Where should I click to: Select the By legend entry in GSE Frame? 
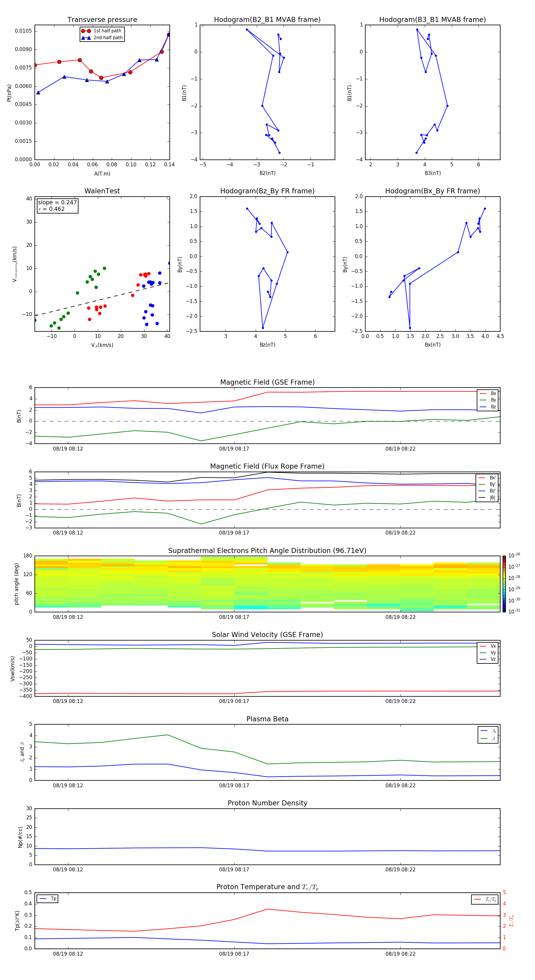[488, 400]
